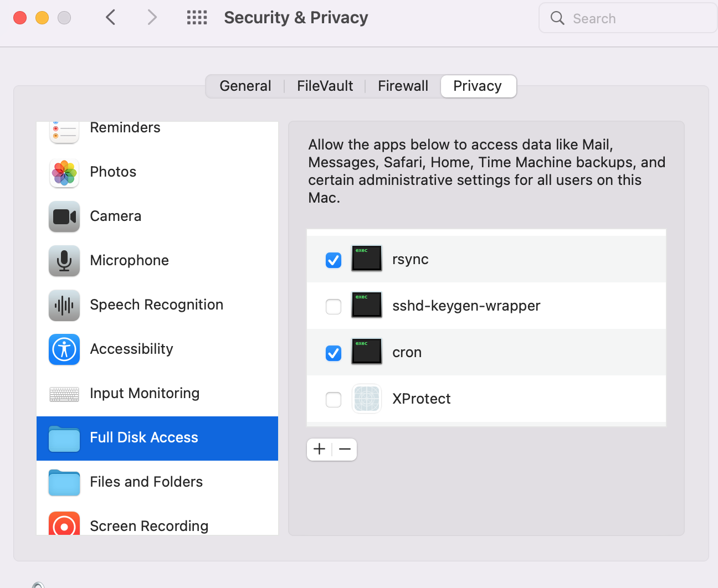Disable the cron checkbox
The height and width of the screenshot is (588, 718).
(x=334, y=353)
